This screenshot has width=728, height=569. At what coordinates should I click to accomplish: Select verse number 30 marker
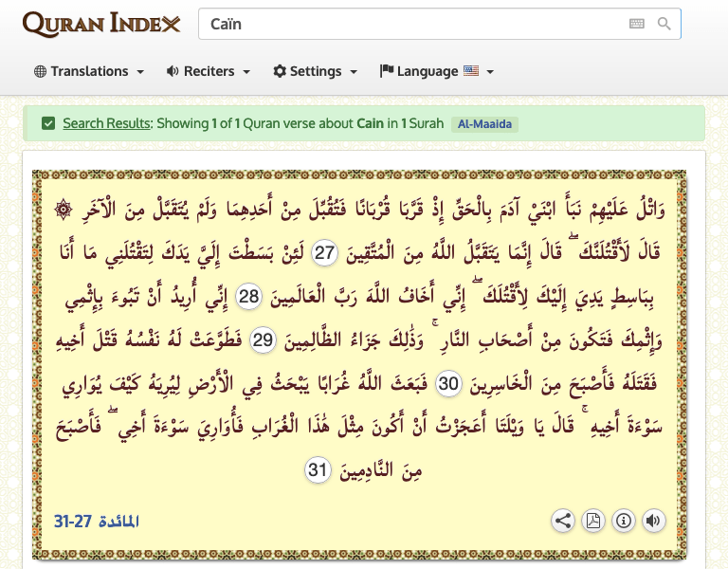(448, 384)
